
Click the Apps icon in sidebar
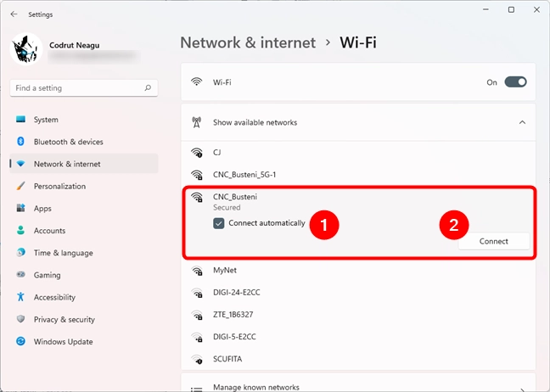pos(20,208)
